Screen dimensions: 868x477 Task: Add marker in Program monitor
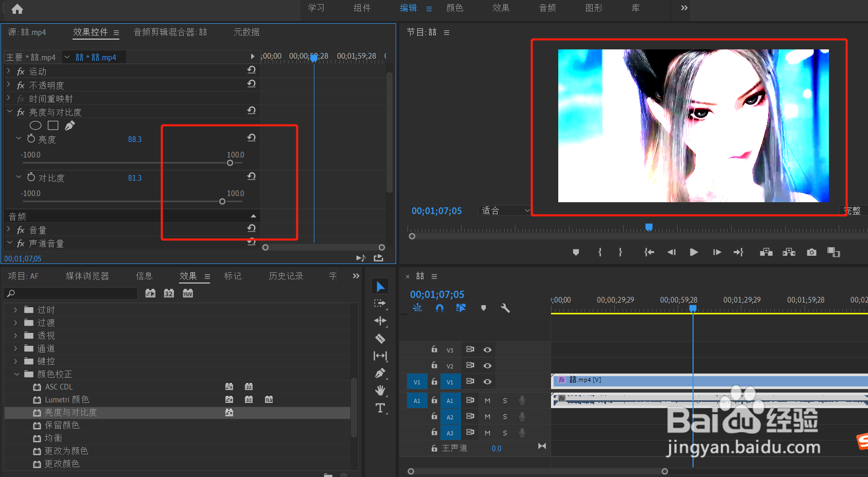576,252
